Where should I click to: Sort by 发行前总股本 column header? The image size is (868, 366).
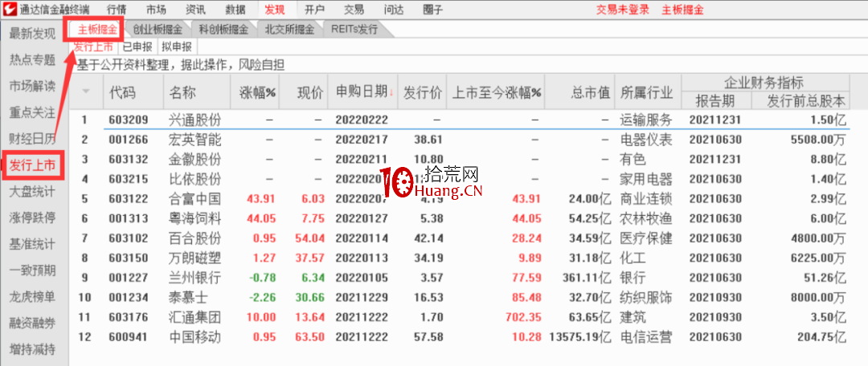800,101
